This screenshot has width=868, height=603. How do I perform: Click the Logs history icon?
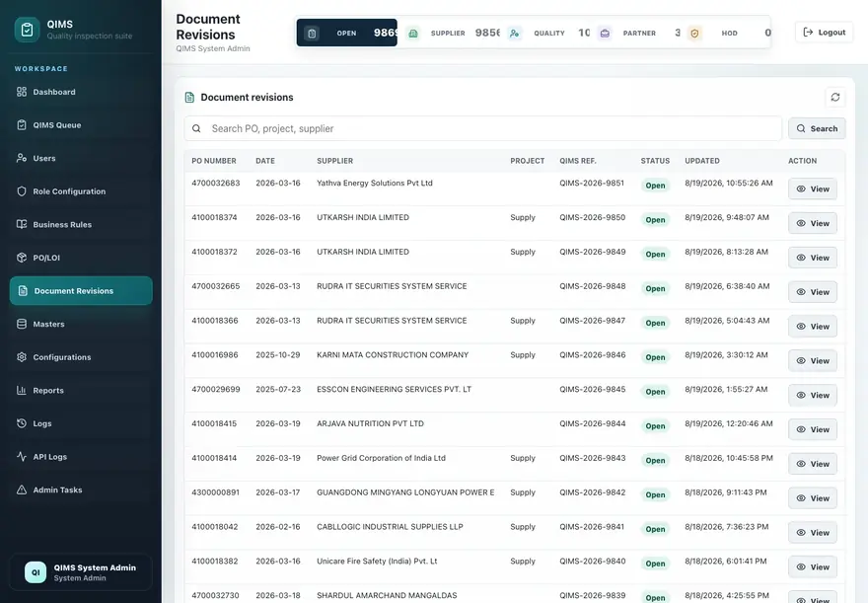[22, 423]
